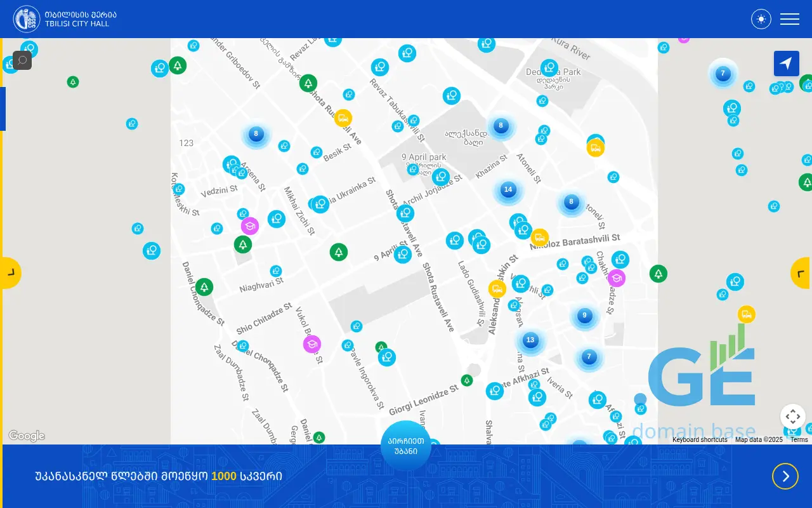The height and width of the screenshot is (508, 812).
Task: Expand the cluster marker numbered 14
Action: click(507, 189)
